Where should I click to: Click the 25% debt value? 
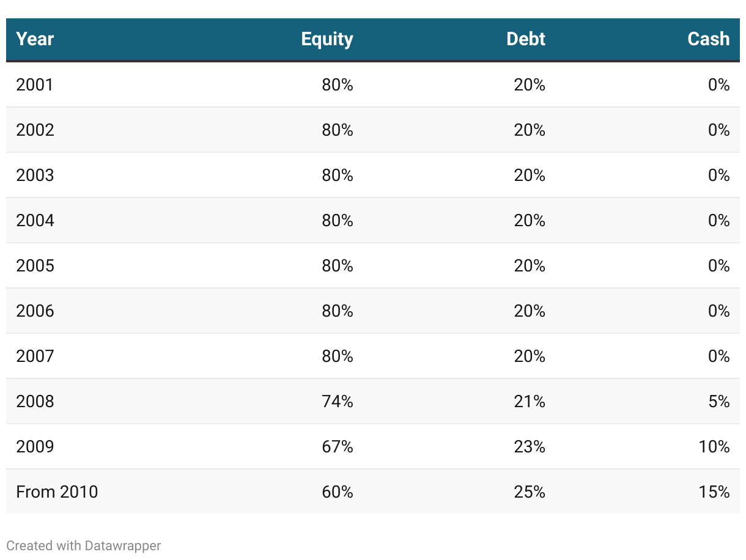(530, 492)
